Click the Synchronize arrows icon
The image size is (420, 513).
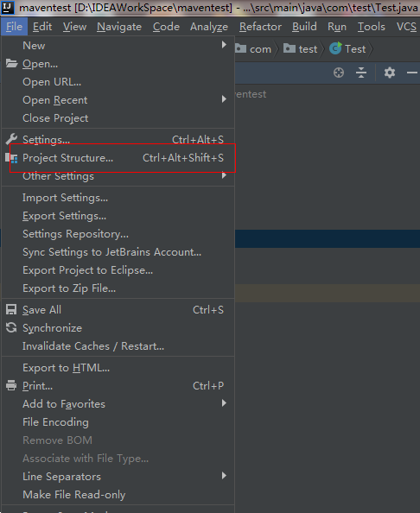click(x=11, y=327)
